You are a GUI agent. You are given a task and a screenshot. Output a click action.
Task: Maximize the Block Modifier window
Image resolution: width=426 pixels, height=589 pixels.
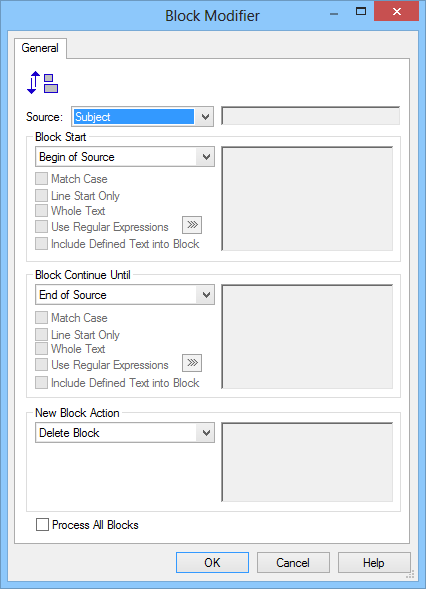tap(361, 11)
